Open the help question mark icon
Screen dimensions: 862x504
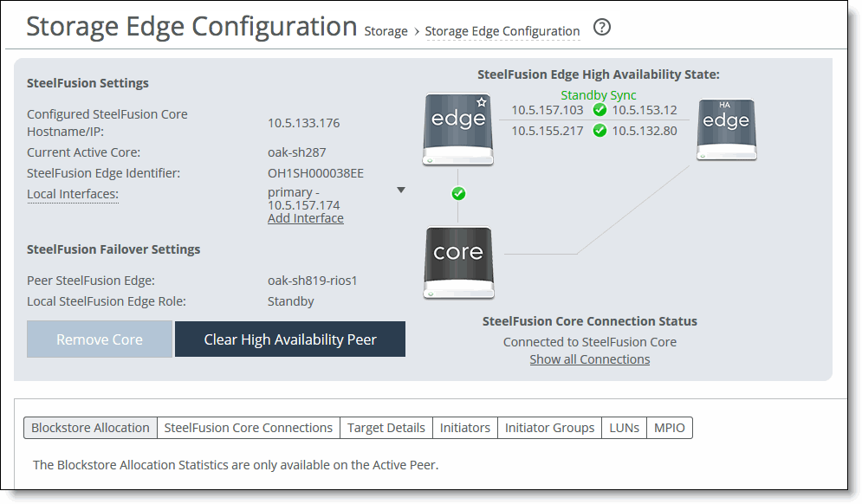(x=601, y=27)
